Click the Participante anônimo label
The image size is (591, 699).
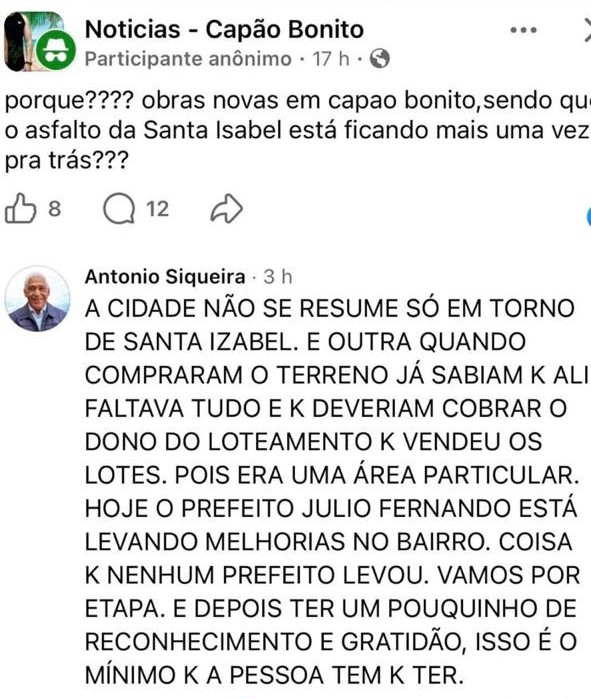(x=188, y=59)
